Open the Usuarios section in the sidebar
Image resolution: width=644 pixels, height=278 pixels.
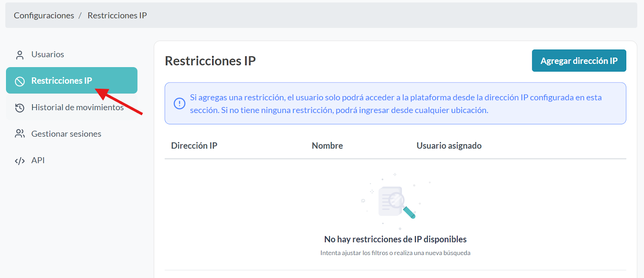[x=47, y=54]
